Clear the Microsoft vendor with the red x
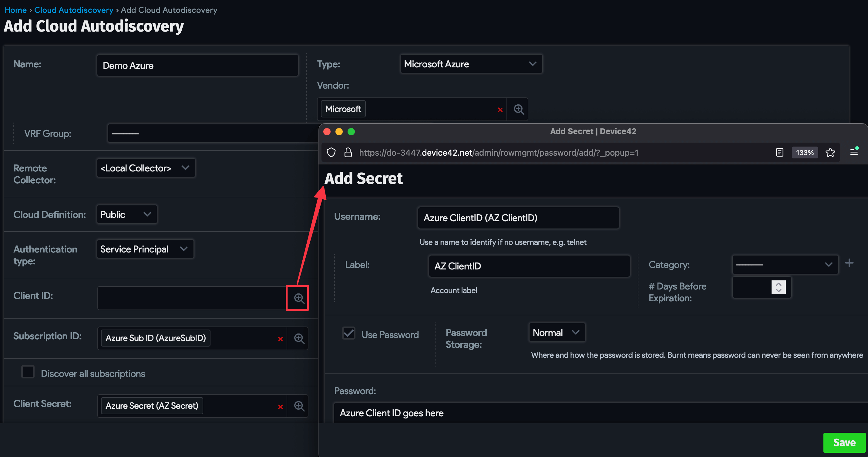 (500, 110)
